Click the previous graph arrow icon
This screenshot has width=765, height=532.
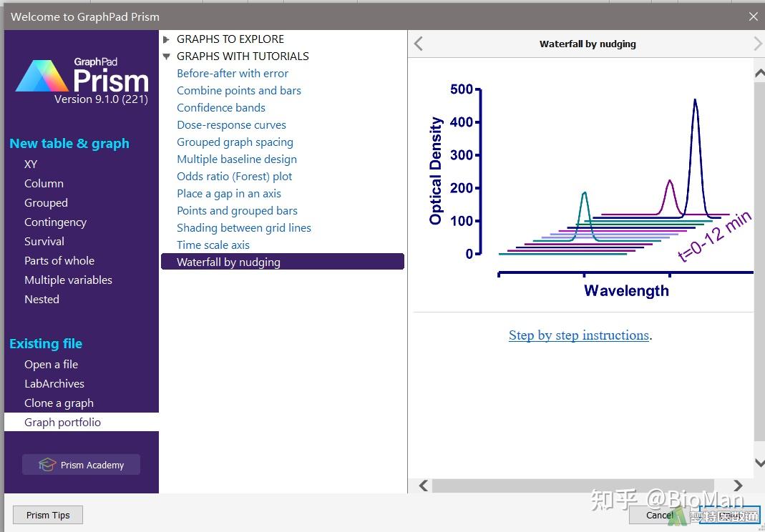(418, 44)
